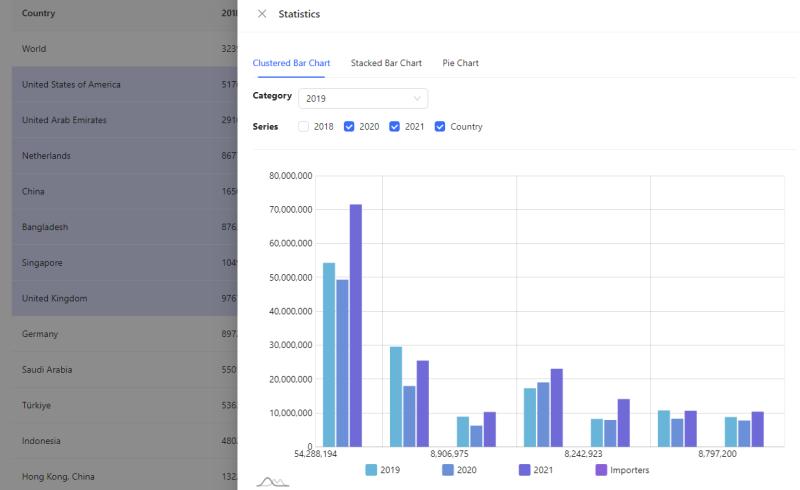Select the Clustered Bar Chart tab

[291, 63]
